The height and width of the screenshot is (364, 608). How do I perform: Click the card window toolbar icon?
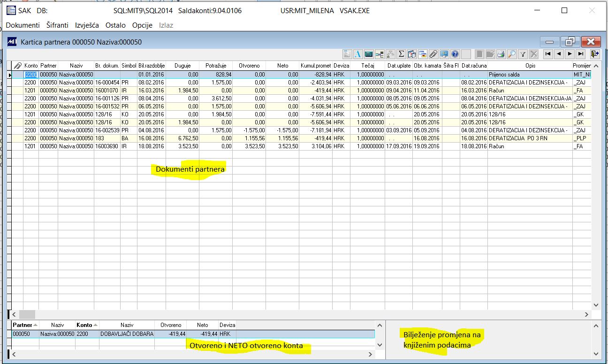click(423, 54)
